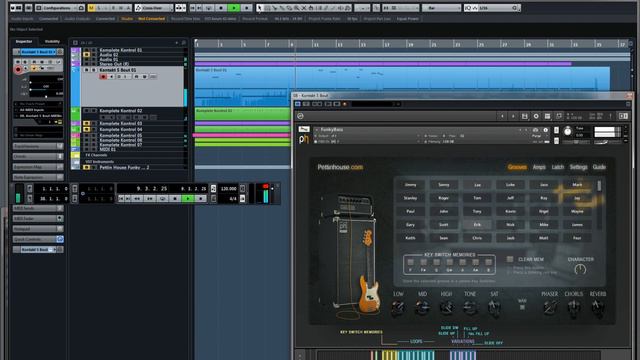640x360 pixels.
Task: Click Kontakt's rack view icon
Action: pos(547,116)
